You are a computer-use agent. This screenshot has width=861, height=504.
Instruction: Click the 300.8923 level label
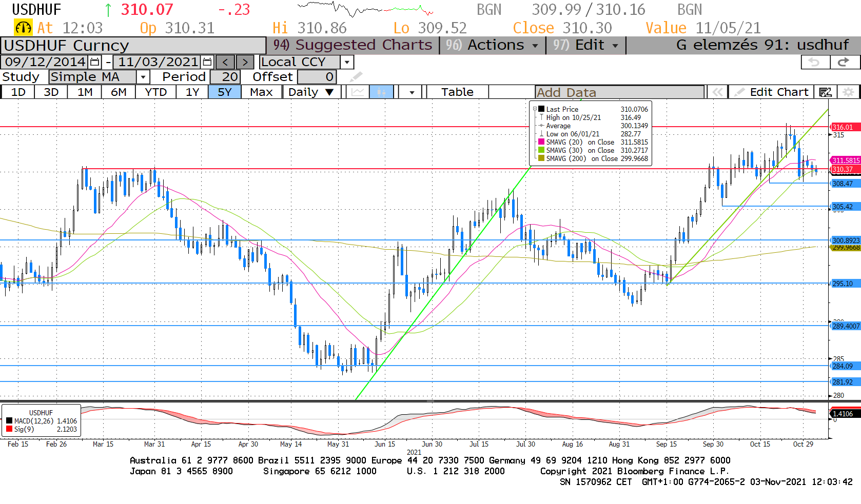(845, 240)
